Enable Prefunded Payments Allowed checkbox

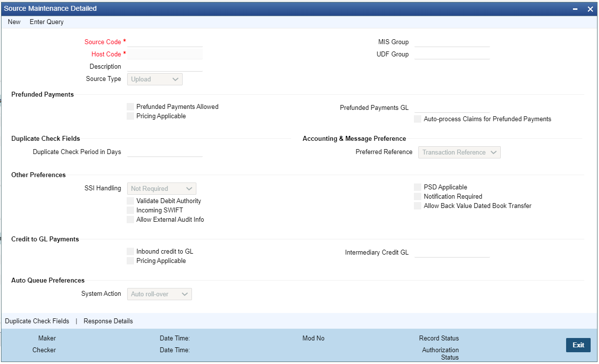[130, 107]
